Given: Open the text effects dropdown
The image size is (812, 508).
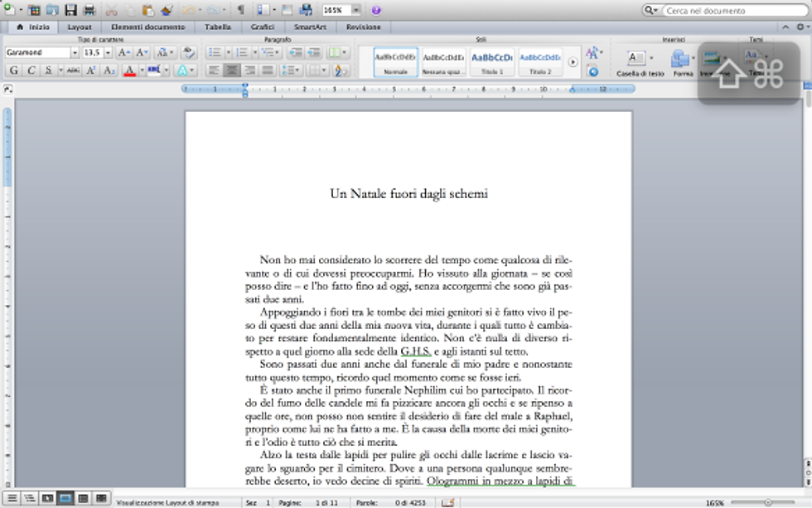Looking at the screenshot, I should point(186,70).
